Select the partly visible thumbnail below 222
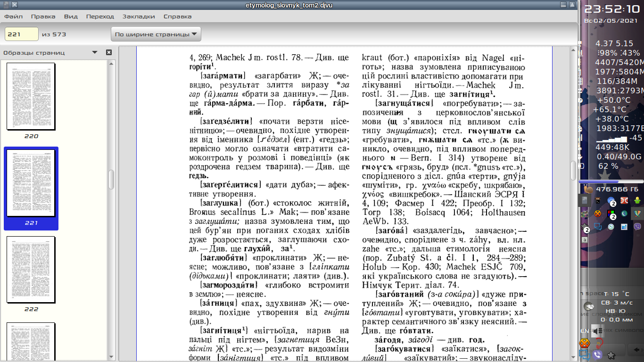The height and width of the screenshot is (362, 644). pyautogui.click(x=31, y=341)
